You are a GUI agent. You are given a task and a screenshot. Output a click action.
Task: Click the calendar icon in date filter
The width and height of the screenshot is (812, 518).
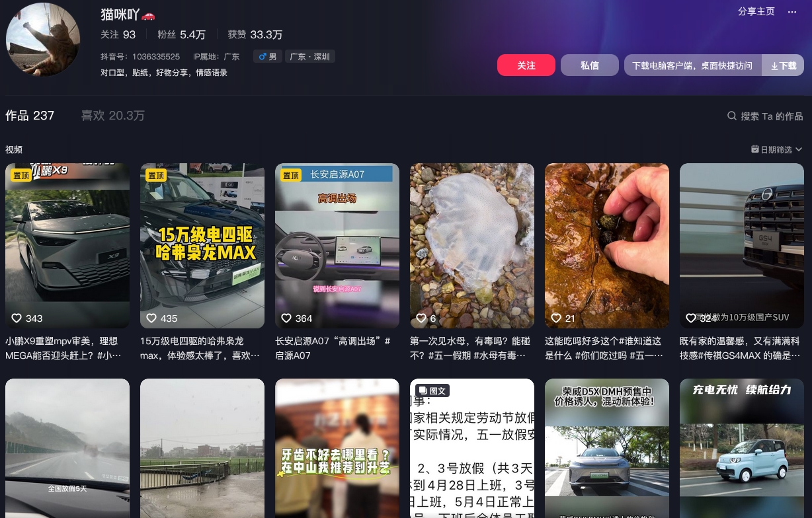coord(755,149)
